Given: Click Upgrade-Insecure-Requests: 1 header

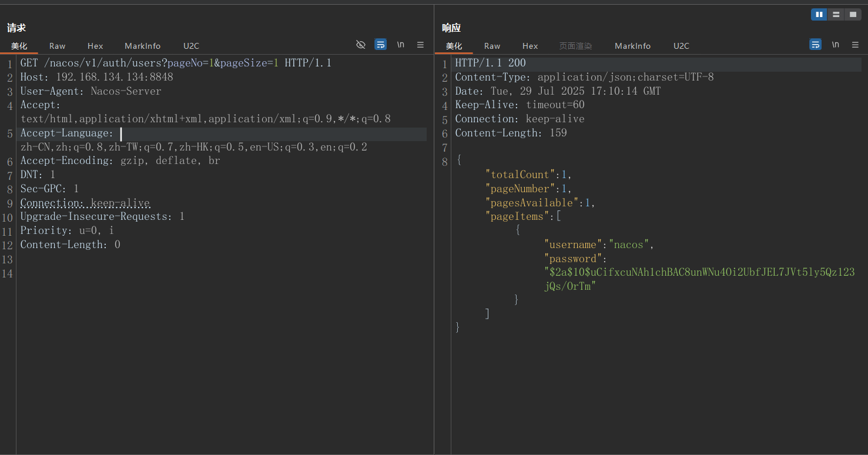Looking at the screenshot, I should (102, 216).
